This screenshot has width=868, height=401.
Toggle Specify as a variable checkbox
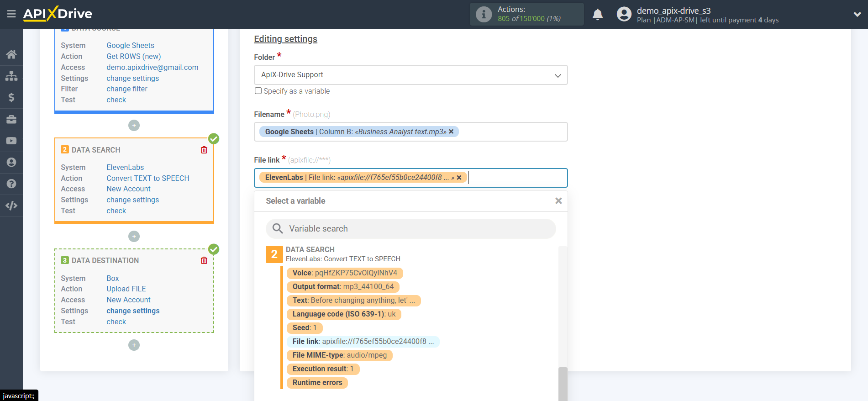pos(258,91)
